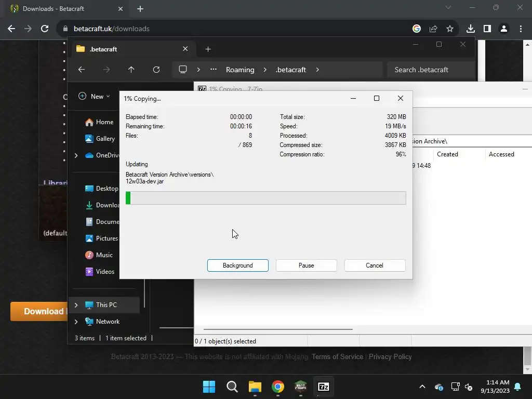This screenshot has height=399, width=532.
Task: Open Chrome tab search chevron
Action: click(448, 7)
